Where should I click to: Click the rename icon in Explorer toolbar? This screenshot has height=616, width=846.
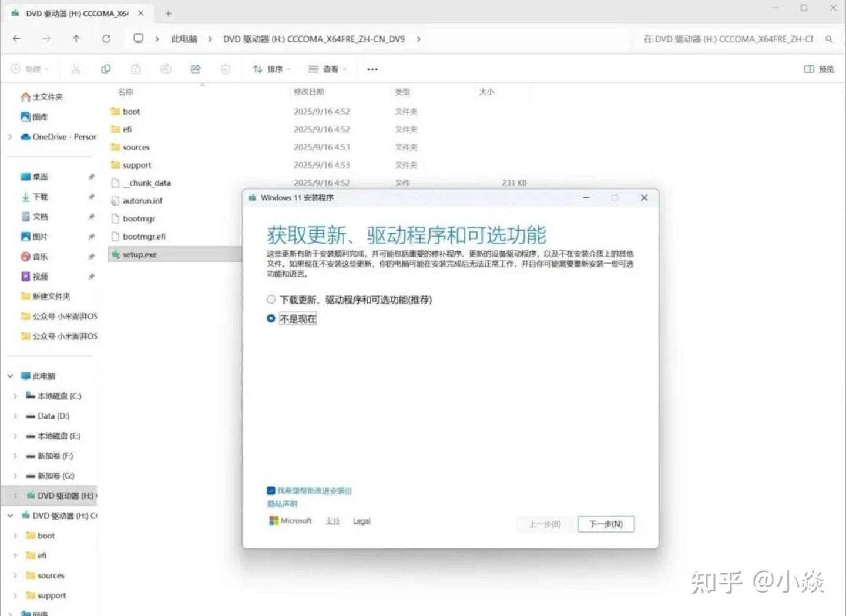click(x=166, y=69)
